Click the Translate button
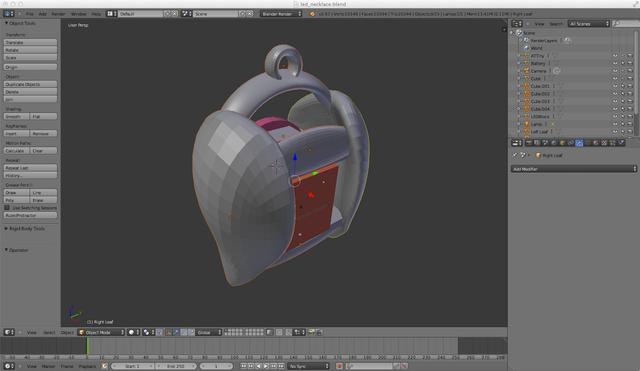Viewport: 640px width, 371px height. pyautogui.click(x=30, y=42)
